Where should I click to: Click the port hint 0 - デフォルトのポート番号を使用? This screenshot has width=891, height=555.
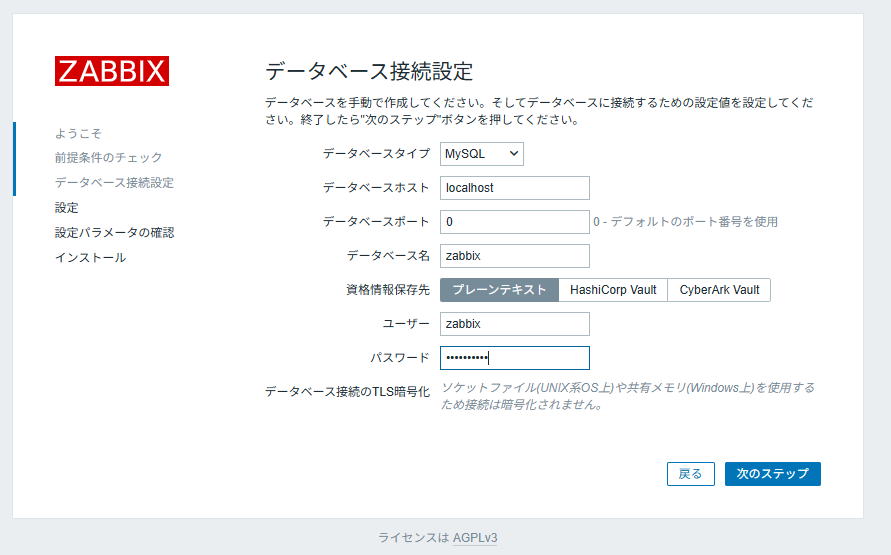coord(685,222)
